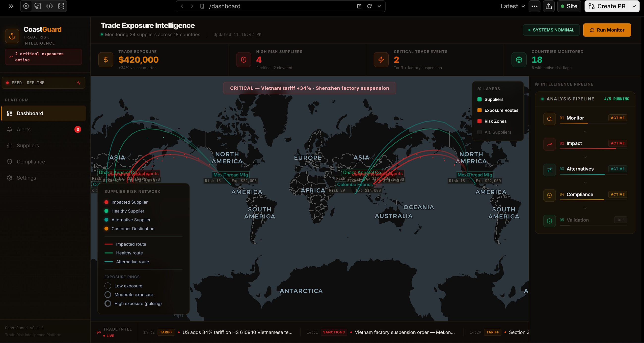
Task: Open the code view icon
Action: [x=50, y=6]
